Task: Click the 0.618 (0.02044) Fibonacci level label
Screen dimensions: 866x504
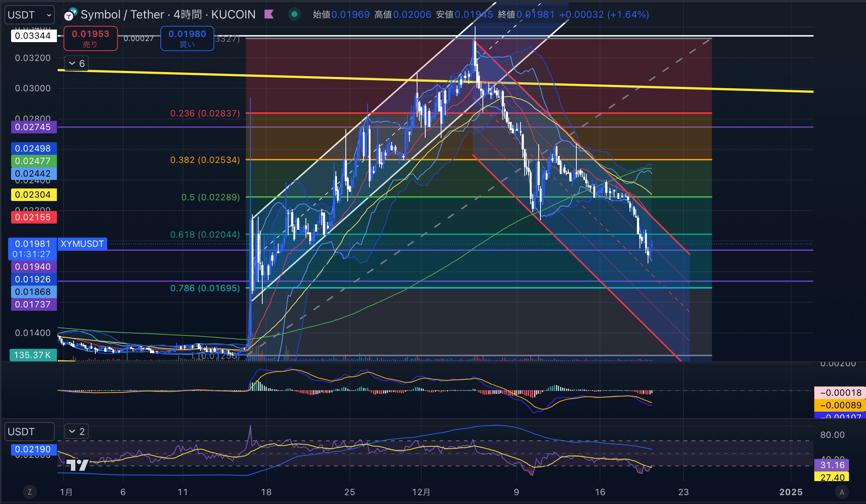Action: point(205,235)
